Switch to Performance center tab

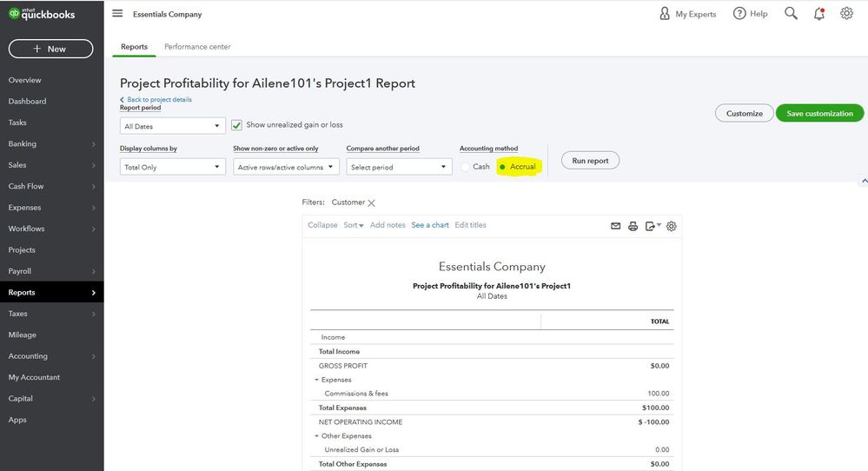click(197, 46)
